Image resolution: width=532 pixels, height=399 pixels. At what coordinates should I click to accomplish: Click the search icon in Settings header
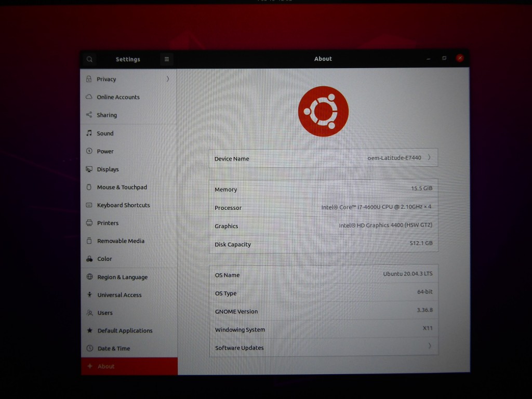[89, 59]
